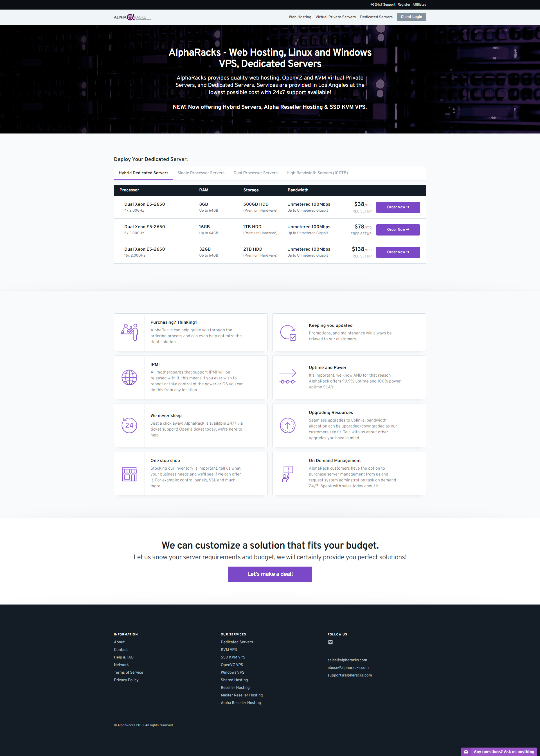
Task: Click the One stop shop store icon
Action: click(x=129, y=474)
